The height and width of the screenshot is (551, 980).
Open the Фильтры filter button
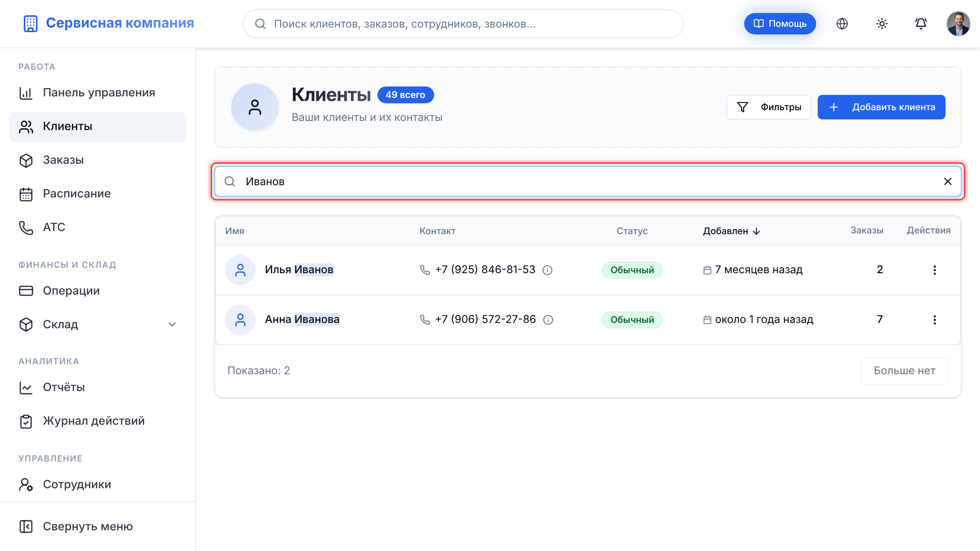click(x=769, y=107)
